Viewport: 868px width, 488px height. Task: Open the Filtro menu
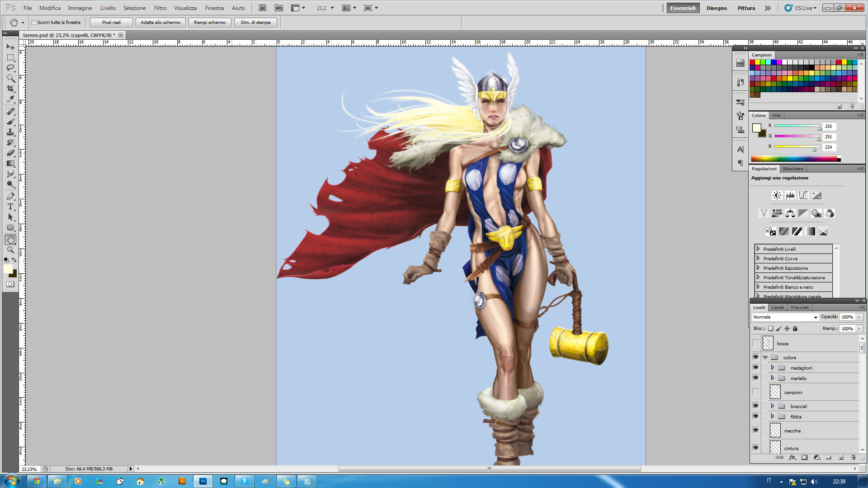(160, 8)
